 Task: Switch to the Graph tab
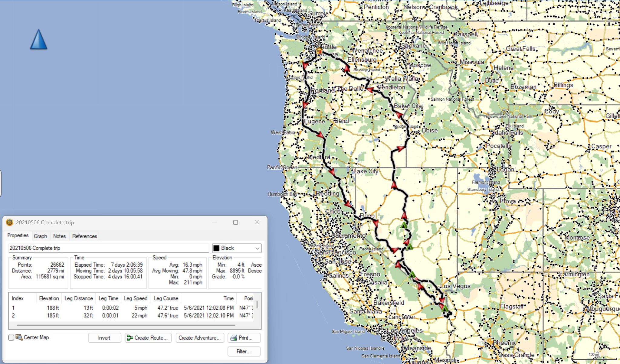pyautogui.click(x=40, y=236)
